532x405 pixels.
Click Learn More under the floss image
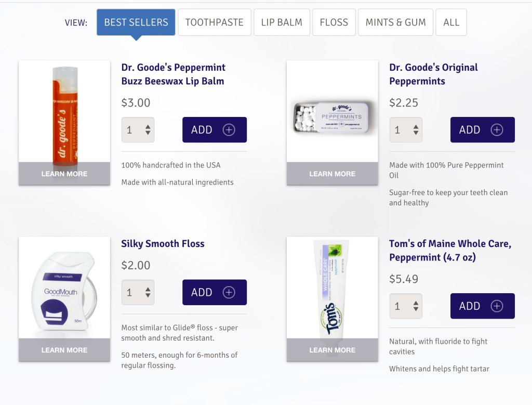(64, 350)
